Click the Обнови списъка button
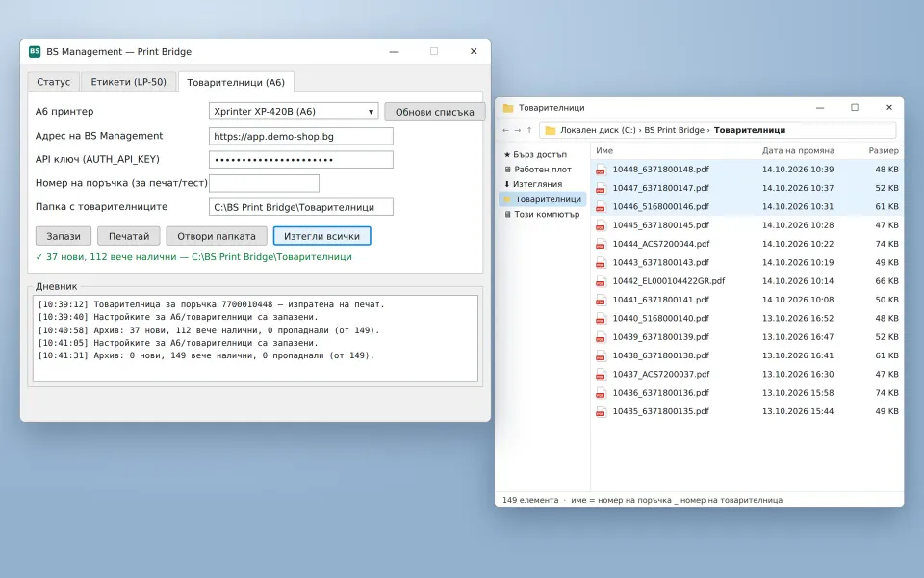The image size is (924, 578). tap(434, 112)
